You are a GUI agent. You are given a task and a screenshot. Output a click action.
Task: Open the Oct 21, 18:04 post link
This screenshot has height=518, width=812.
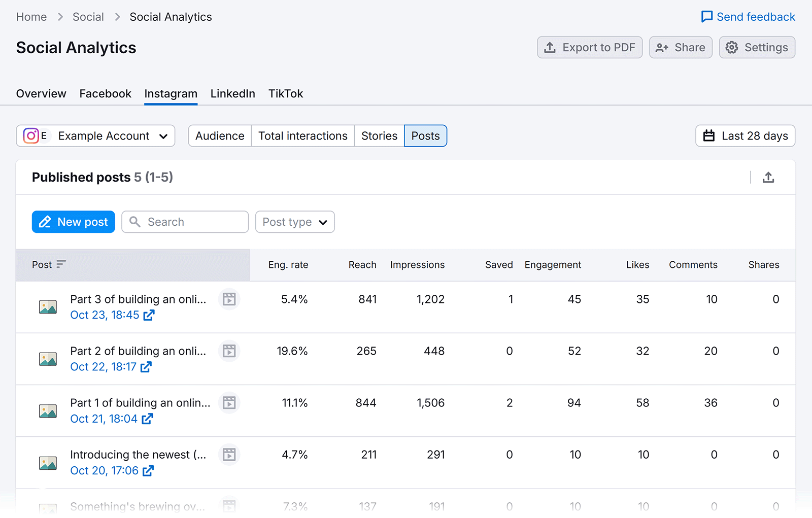coord(104,419)
